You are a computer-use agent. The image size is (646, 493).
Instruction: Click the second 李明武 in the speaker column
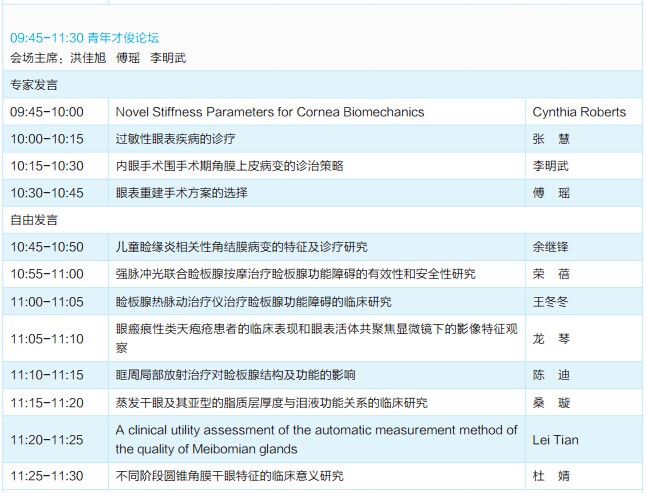[x=551, y=166]
